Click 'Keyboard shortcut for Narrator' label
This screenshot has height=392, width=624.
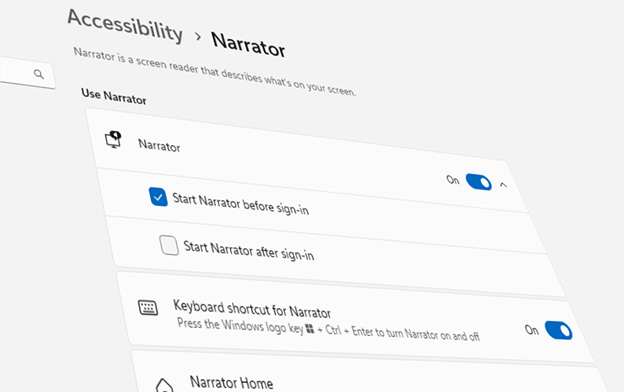[x=252, y=309]
